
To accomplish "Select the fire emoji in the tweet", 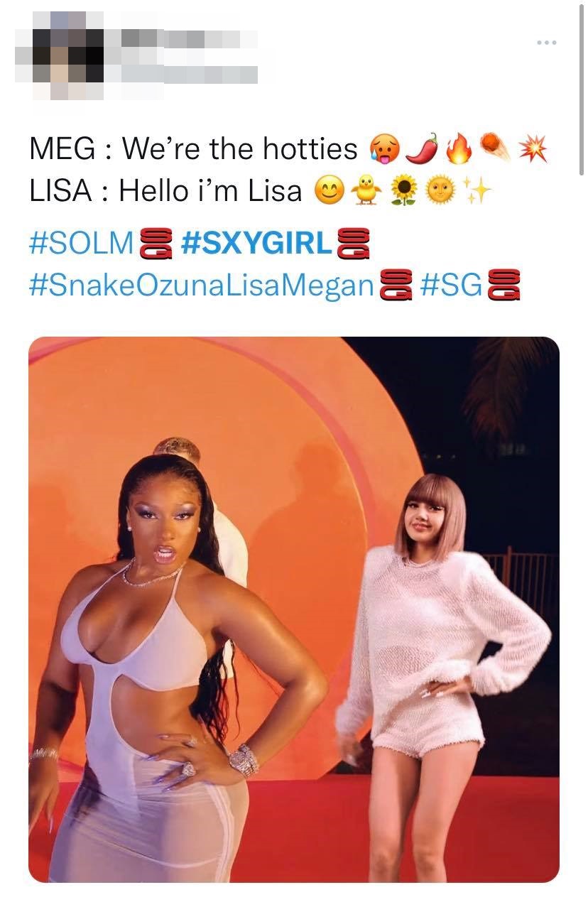I will (x=457, y=149).
